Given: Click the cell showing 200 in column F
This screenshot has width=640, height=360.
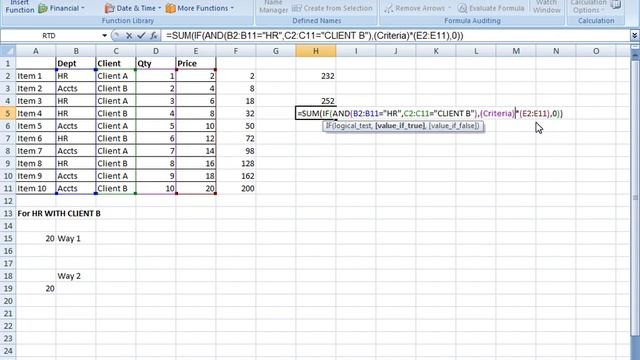Looking at the screenshot, I should point(236,189).
